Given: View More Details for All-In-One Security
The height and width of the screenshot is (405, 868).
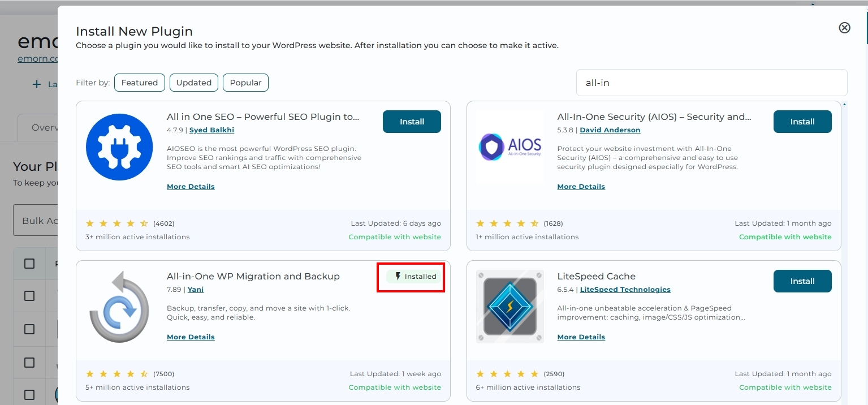Looking at the screenshot, I should click(581, 187).
